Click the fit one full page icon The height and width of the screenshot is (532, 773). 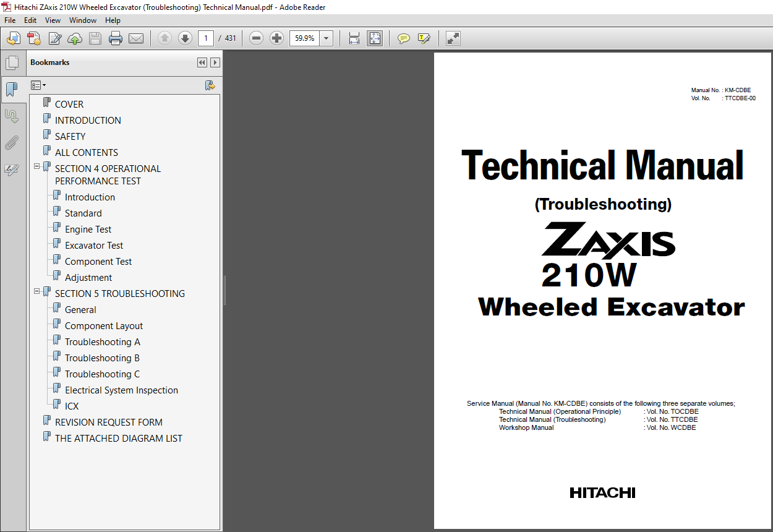[375, 38]
